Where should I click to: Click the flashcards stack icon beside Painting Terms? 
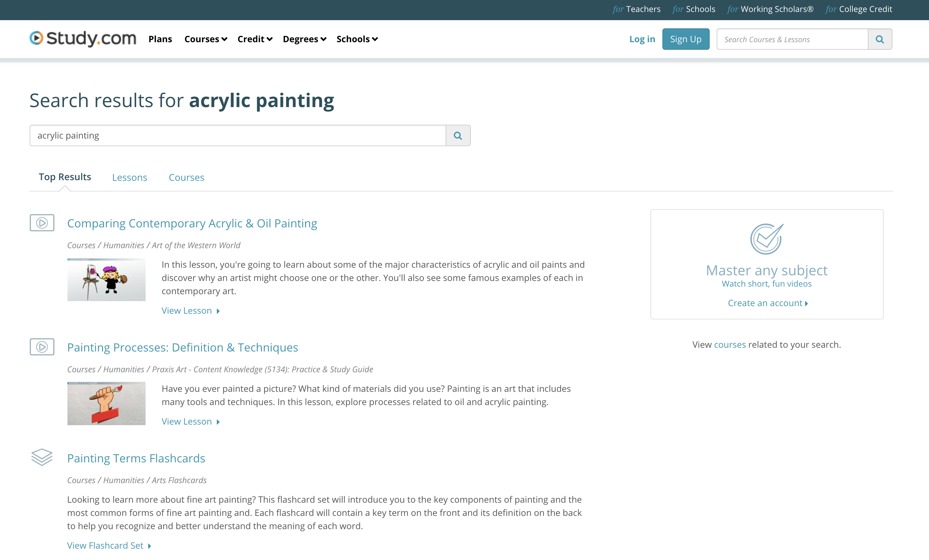pos(42,458)
